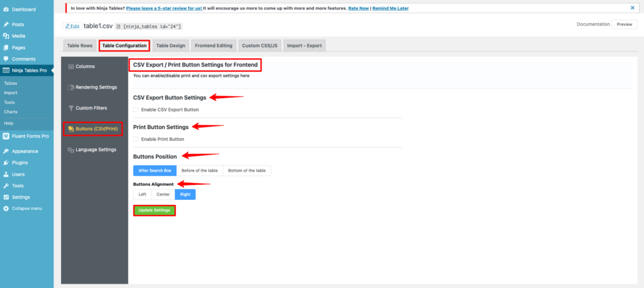Image resolution: width=644 pixels, height=288 pixels.
Task: Click the Custom Filters funnel icon
Action: (70, 108)
